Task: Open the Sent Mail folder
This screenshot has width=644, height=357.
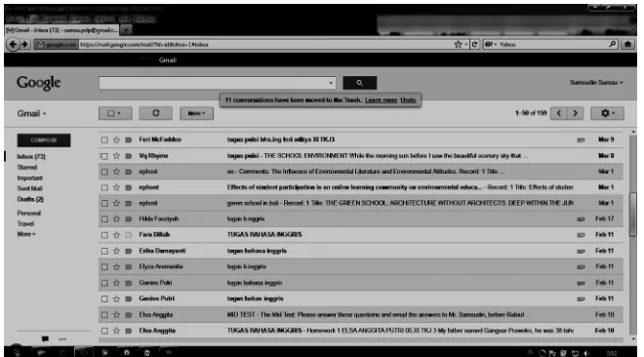Action: pyautogui.click(x=29, y=188)
